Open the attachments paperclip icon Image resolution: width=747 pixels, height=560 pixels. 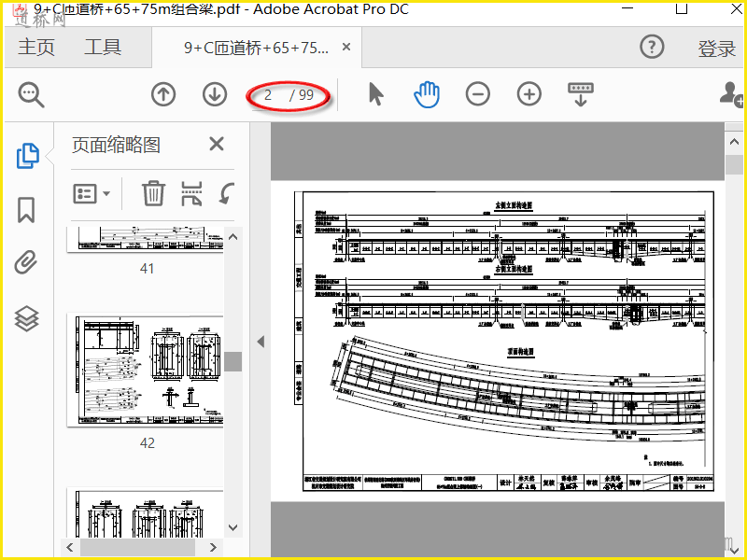pos(26,262)
